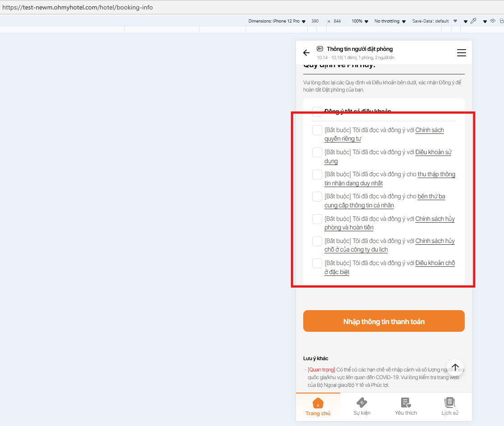Click the red [Quan trọng] label
Screen dimensions: 504x426
321,370
